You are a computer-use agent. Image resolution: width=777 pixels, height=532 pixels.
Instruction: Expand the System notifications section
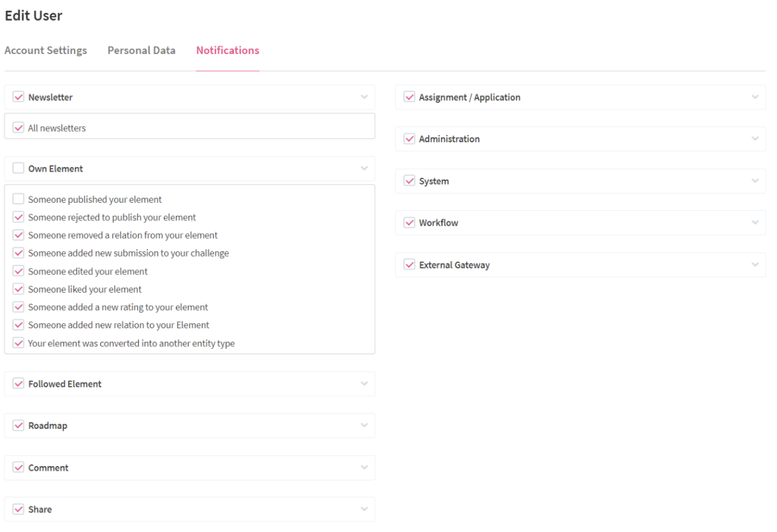pos(754,181)
